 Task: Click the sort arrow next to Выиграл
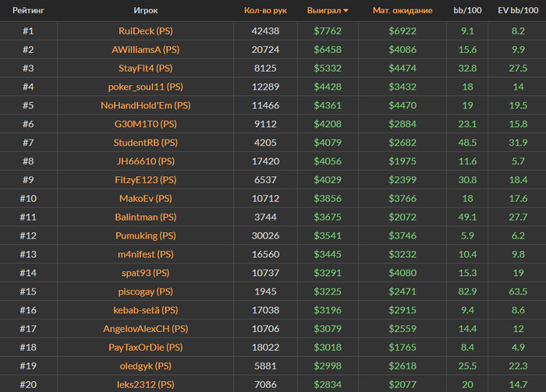tap(346, 12)
